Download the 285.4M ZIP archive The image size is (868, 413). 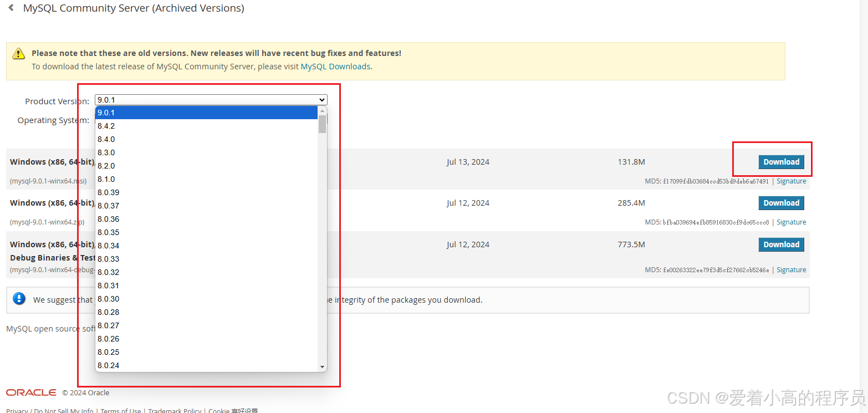coord(781,203)
